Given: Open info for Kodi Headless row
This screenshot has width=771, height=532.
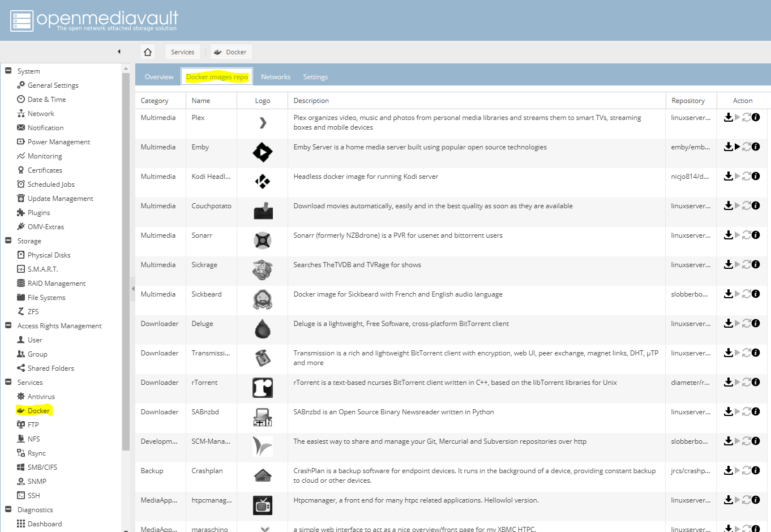Looking at the screenshot, I should coord(756,176).
